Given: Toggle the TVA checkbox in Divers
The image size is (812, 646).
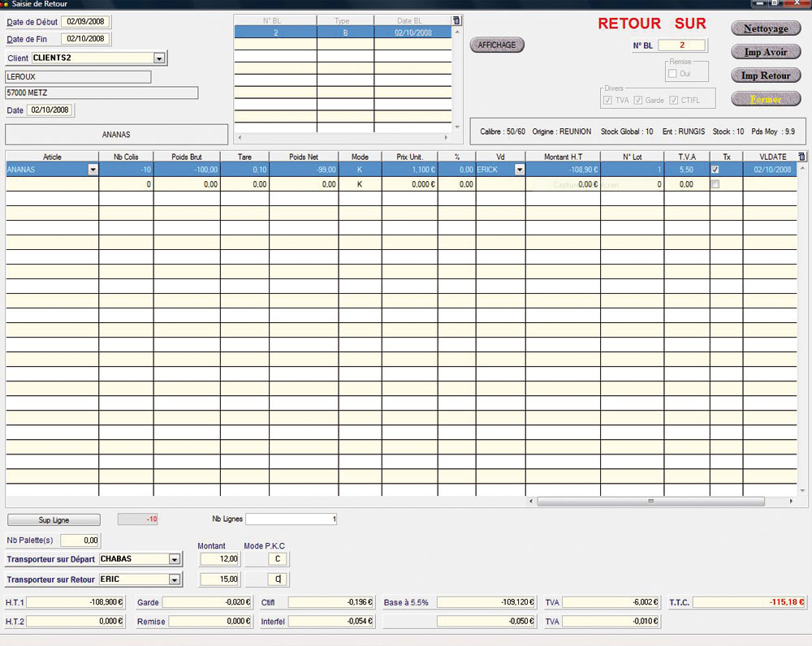Looking at the screenshot, I should pos(607,100).
